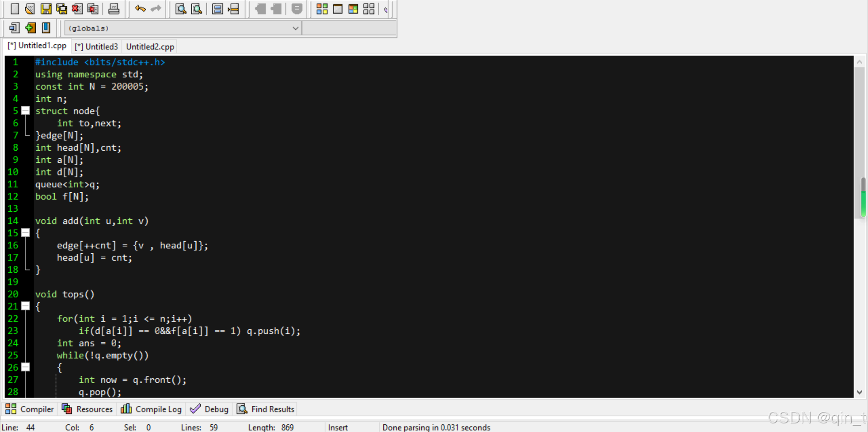Click line number 13 in gutter
Viewport: 868px width, 432px height.
coord(13,209)
